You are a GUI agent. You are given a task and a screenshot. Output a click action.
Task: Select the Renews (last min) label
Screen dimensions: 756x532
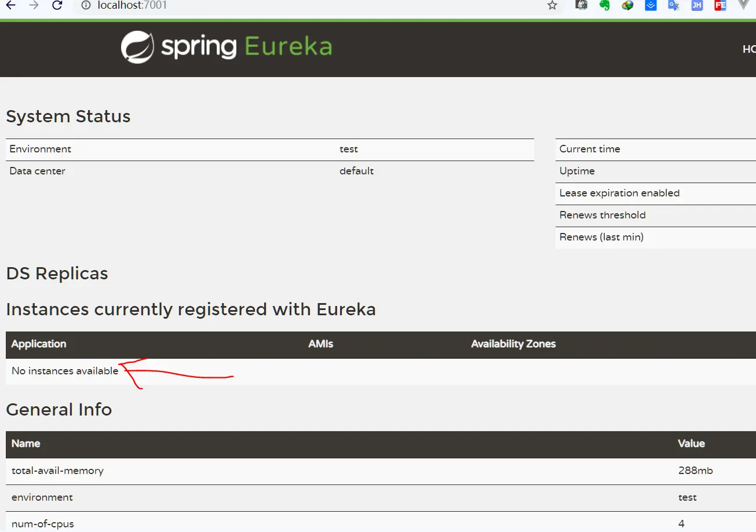(x=601, y=237)
